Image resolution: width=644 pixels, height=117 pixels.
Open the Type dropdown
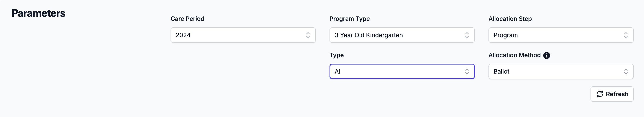coord(402,71)
